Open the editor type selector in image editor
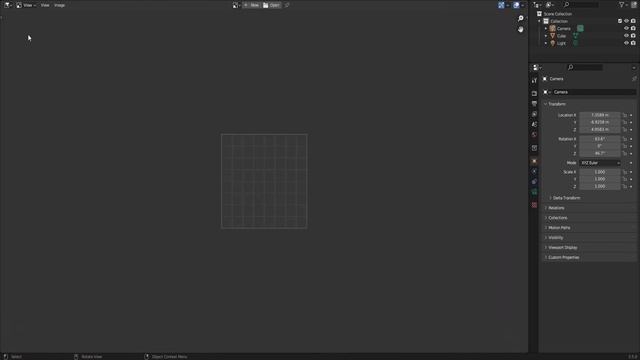 click(8, 5)
